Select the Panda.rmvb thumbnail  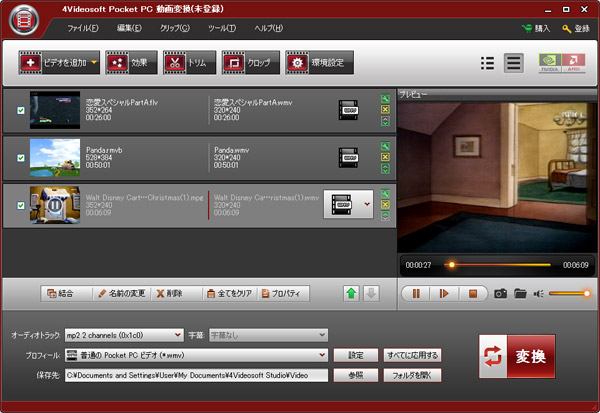(x=55, y=157)
